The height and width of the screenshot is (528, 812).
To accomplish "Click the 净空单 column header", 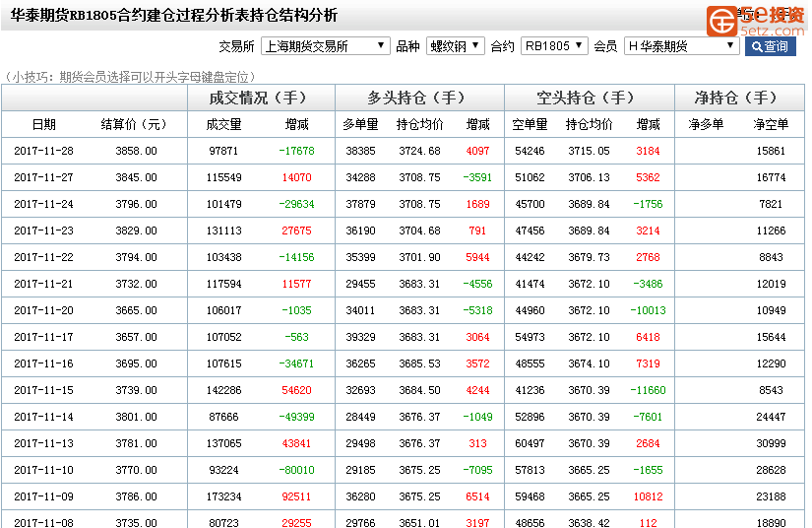I will 771,124.
